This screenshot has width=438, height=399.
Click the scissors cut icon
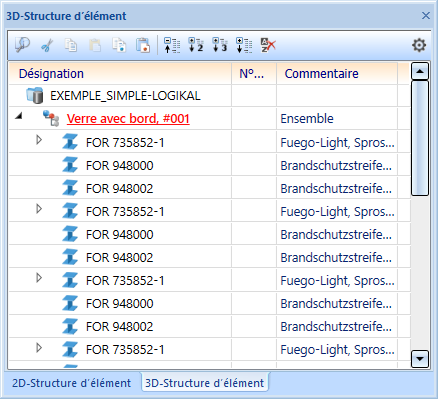click(47, 45)
